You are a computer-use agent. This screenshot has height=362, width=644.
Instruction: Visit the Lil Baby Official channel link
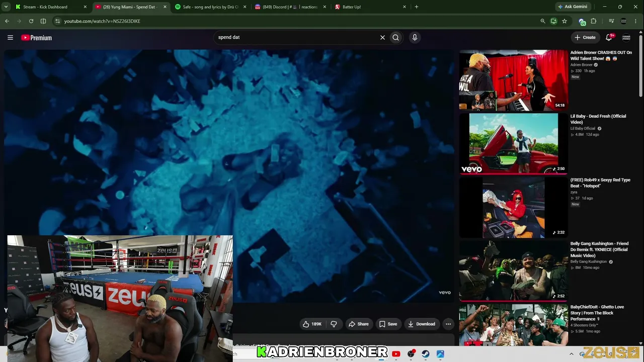[x=583, y=129]
